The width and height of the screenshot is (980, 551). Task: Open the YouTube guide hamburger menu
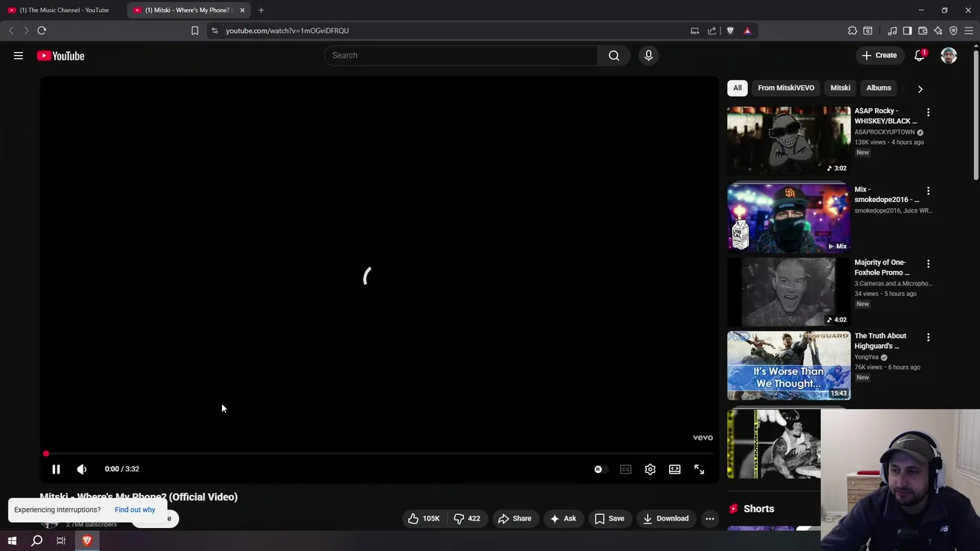(18, 55)
